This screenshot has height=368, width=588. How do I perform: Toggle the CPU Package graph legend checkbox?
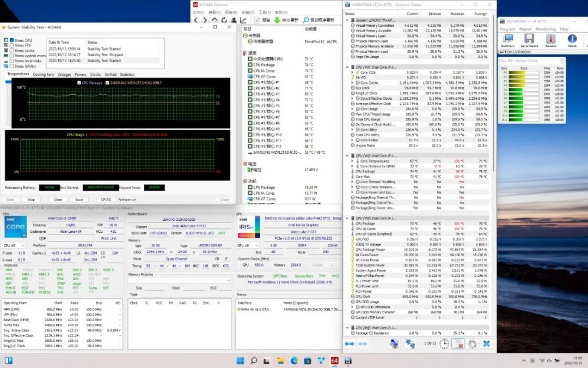point(79,82)
